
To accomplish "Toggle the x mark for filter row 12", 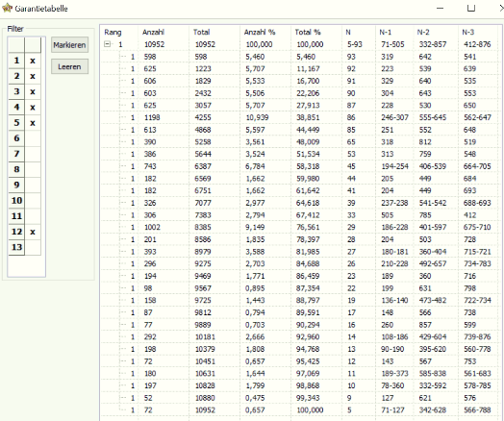I will point(33,232).
